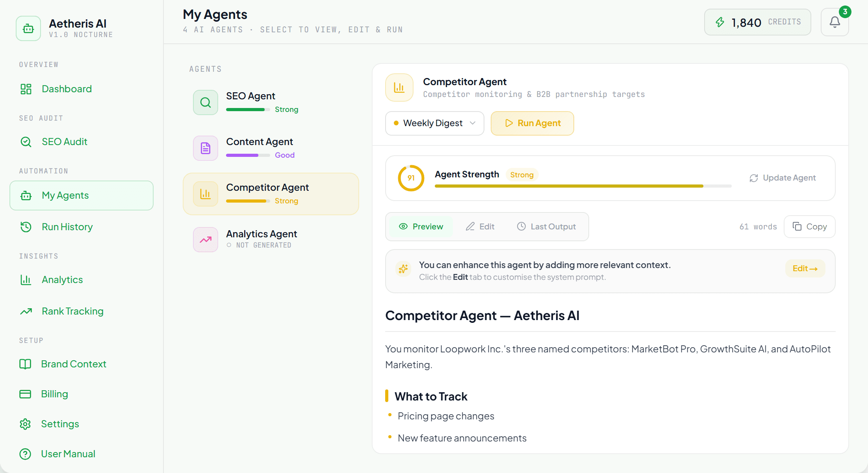Click the refresh icon beside Update Agent

[754, 178]
